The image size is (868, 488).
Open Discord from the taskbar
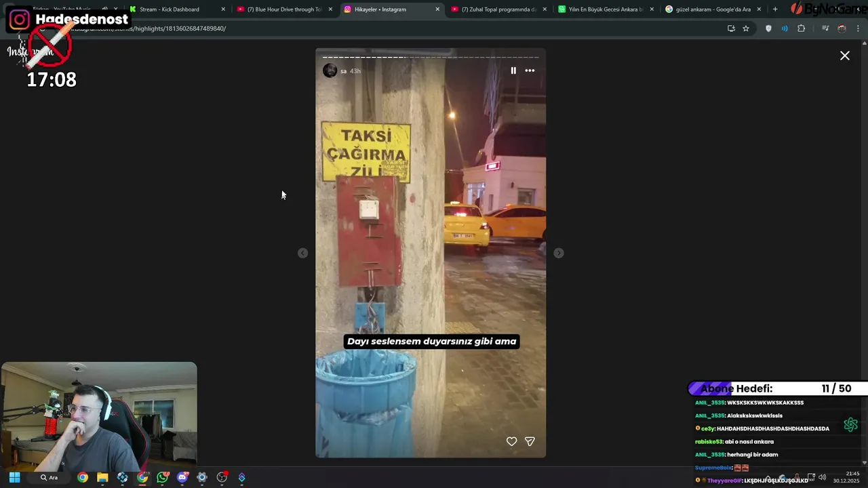(x=182, y=477)
